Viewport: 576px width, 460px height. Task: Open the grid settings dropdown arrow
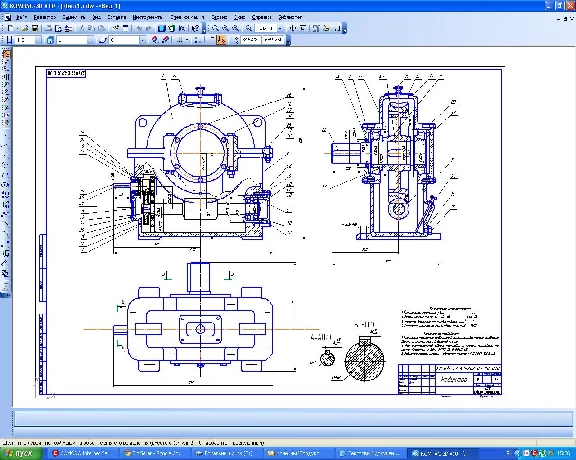pos(187,40)
